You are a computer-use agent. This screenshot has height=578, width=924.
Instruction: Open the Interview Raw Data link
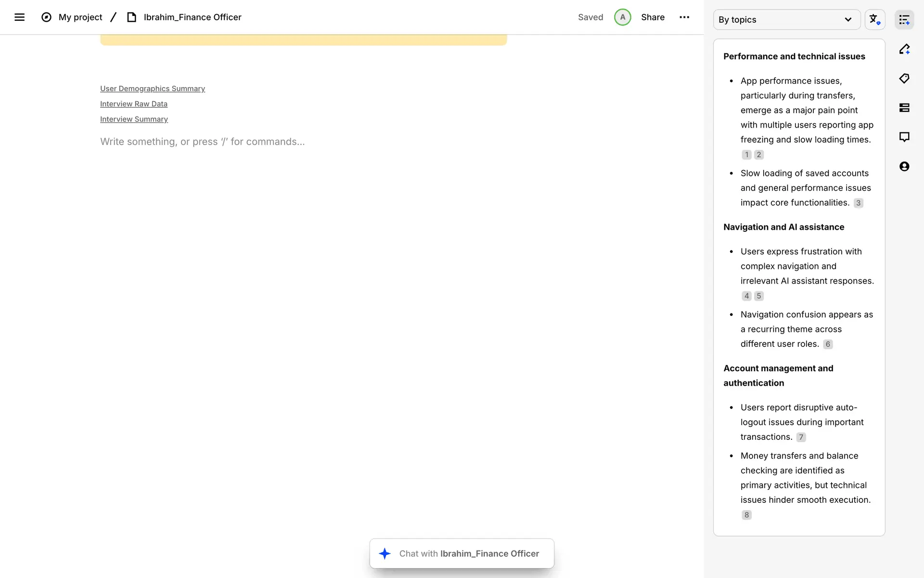coord(134,104)
